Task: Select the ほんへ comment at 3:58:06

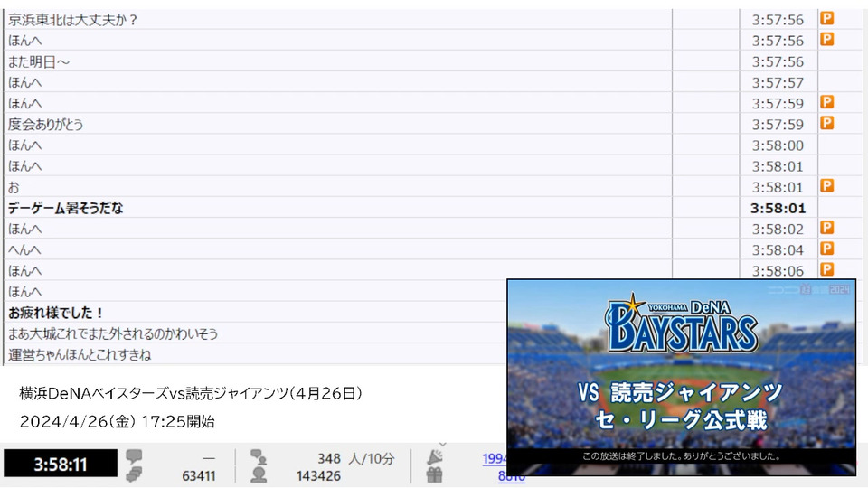Action: (x=24, y=271)
